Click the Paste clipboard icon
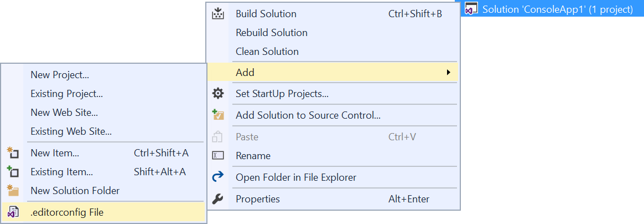The width and height of the screenshot is (644, 224). [x=218, y=137]
